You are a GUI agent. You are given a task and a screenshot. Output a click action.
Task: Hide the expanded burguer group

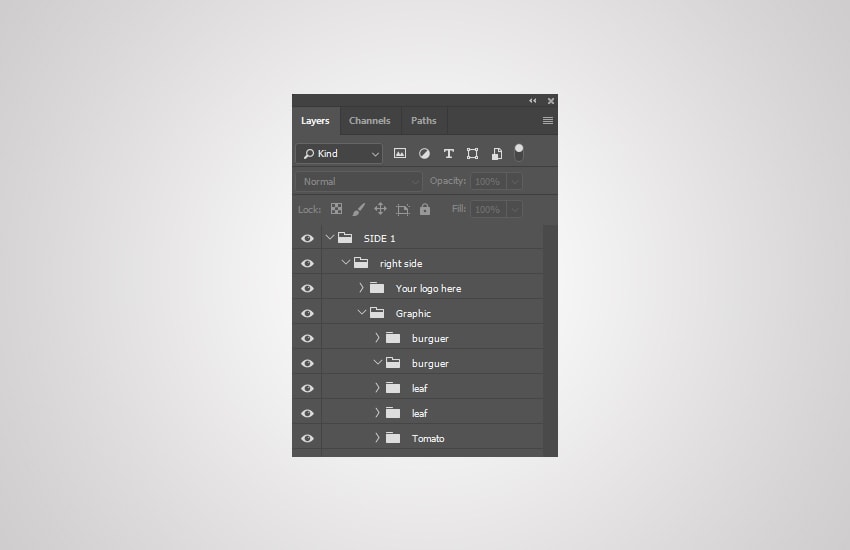(x=307, y=363)
